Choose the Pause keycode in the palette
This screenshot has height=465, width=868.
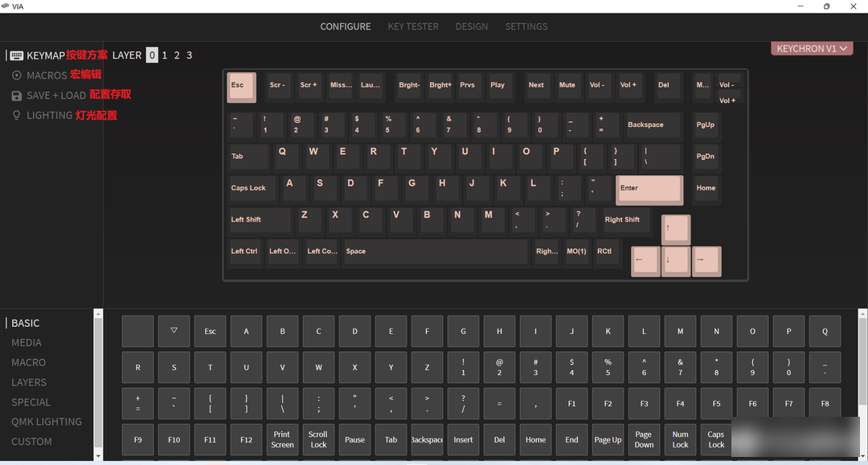click(x=355, y=439)
